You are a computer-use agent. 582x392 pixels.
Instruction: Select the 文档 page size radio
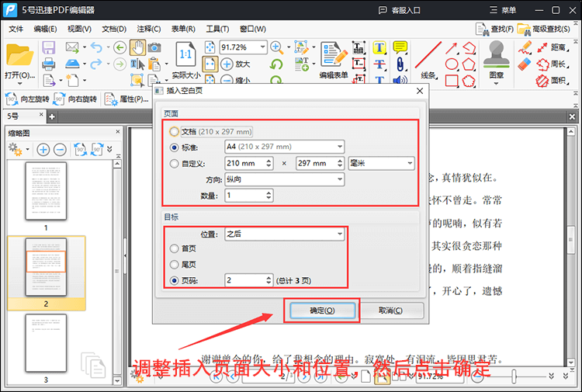(x=174, y=131)
